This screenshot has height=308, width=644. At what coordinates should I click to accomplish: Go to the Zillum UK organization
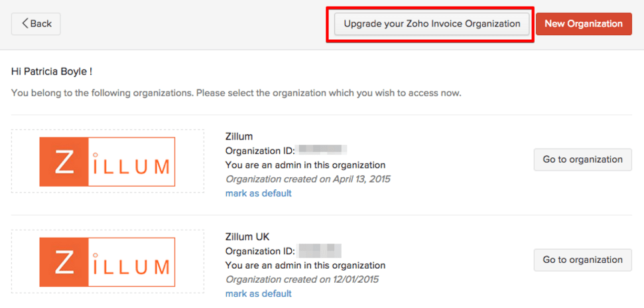582,260
